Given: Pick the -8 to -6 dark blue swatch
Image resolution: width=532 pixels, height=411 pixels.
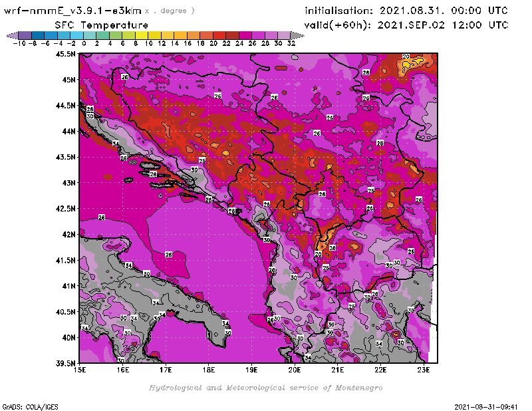Looking at the screenshot, I should [38, 35].
